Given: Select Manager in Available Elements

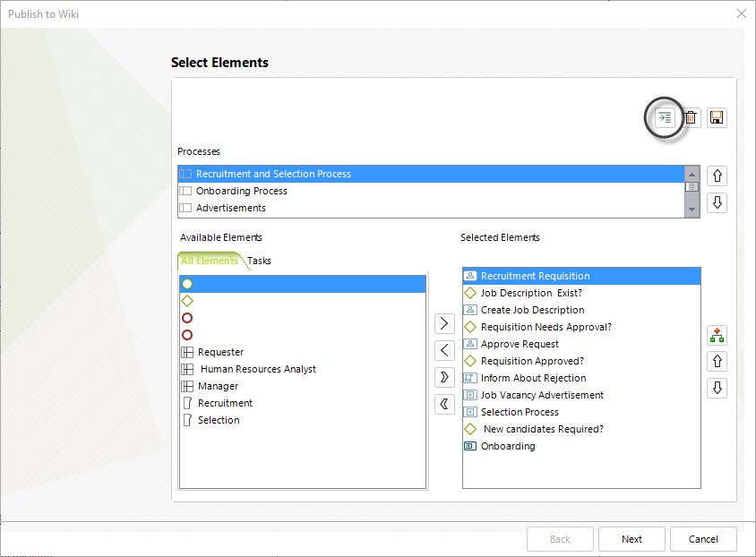Looking at the screenshot, I should click(303, 387).
